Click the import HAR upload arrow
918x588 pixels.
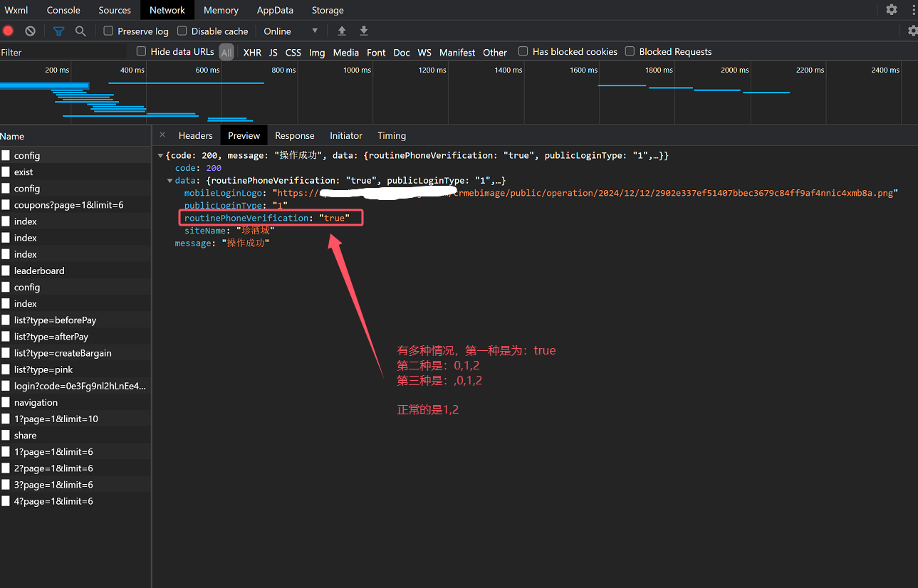(x=342, y=31)
